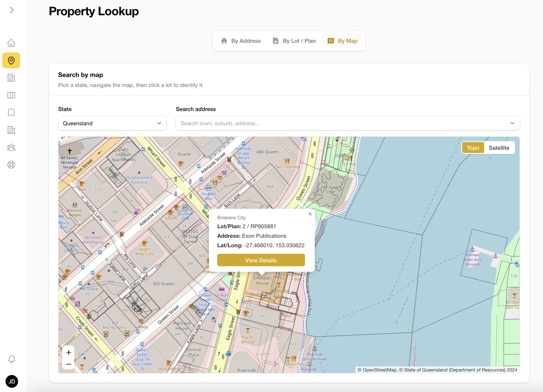The image size is (543, 392).
Task: Expand the sidebar with the chevron arrow
Action: [x=12, y=10]
